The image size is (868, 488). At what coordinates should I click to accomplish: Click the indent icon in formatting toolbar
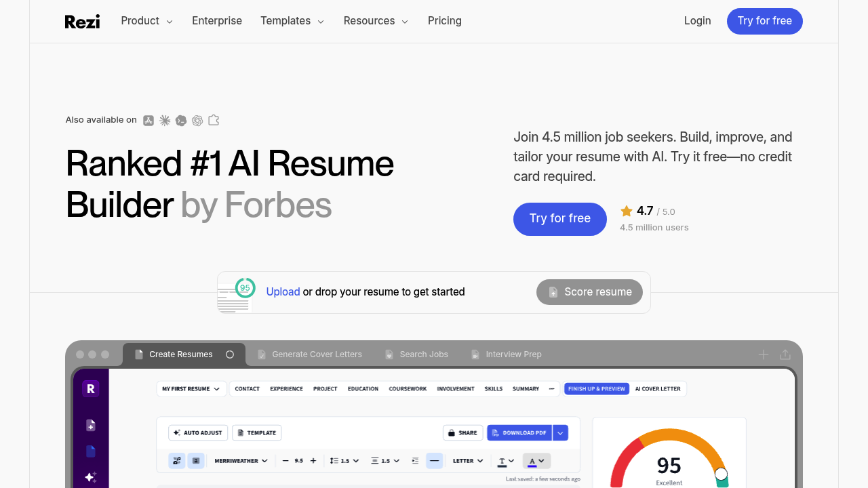(415, 461)
